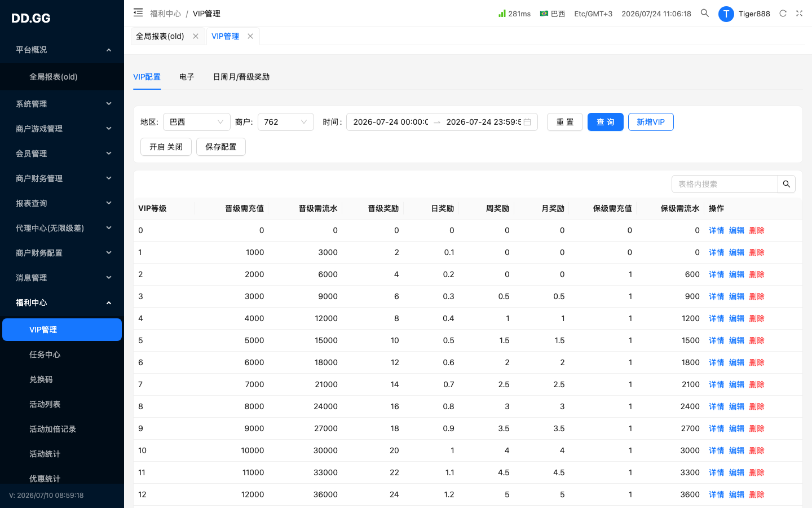Image resolution: width=812 pixels, height=508 pixels.
Task: Expand the 商户财务配置 menu group
Action: pos(62,253)
